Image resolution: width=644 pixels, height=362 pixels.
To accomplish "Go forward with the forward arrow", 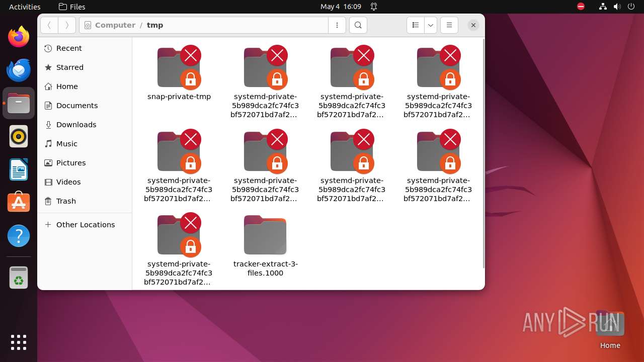I will click(67, 25).
